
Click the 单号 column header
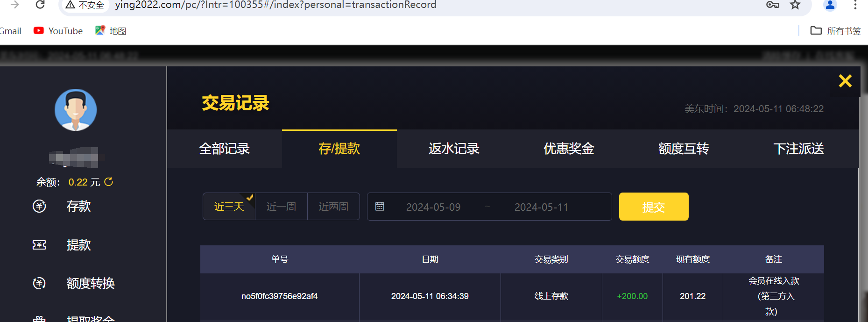coord(280,259)
